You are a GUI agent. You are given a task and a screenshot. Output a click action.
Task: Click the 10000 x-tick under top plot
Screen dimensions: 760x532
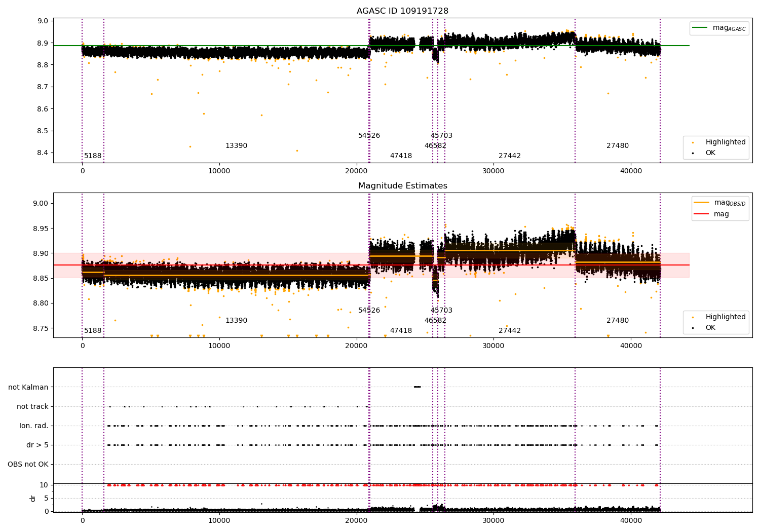point(219,171)
